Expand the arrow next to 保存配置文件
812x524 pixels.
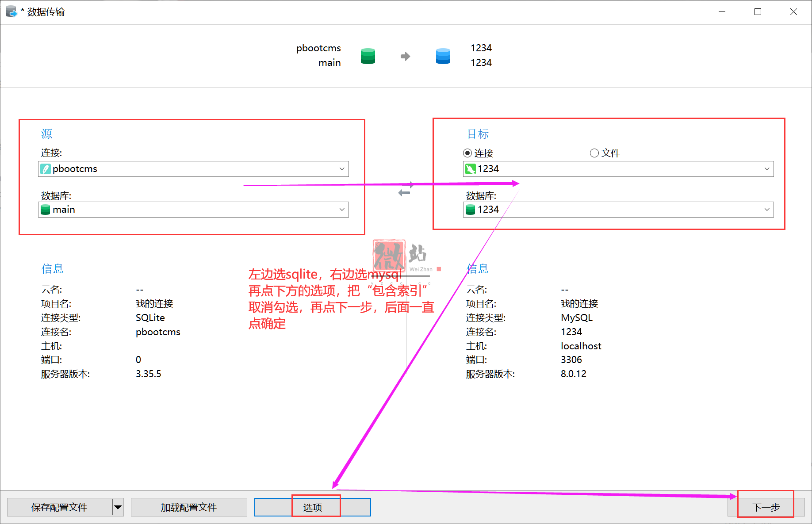point(118,507)
